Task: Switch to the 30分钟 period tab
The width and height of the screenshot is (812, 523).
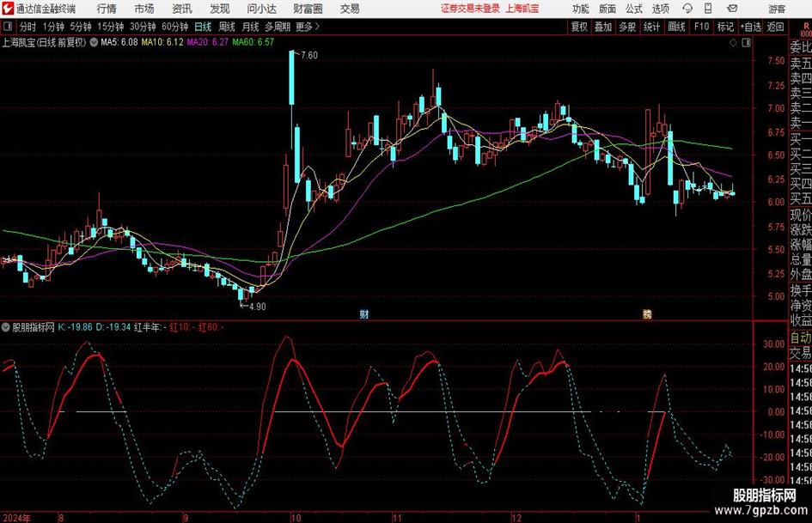Action: (x=143, y=27)
